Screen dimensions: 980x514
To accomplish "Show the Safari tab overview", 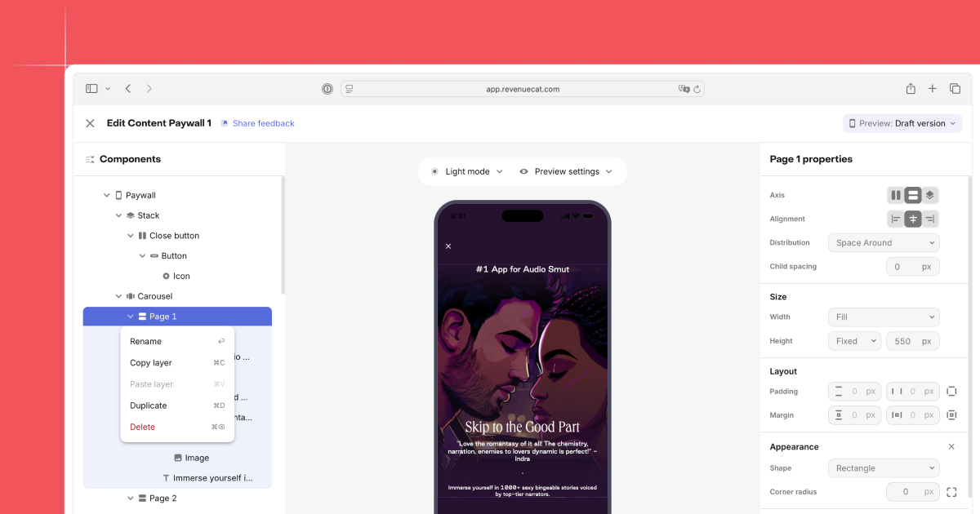I will coord(955,89).
